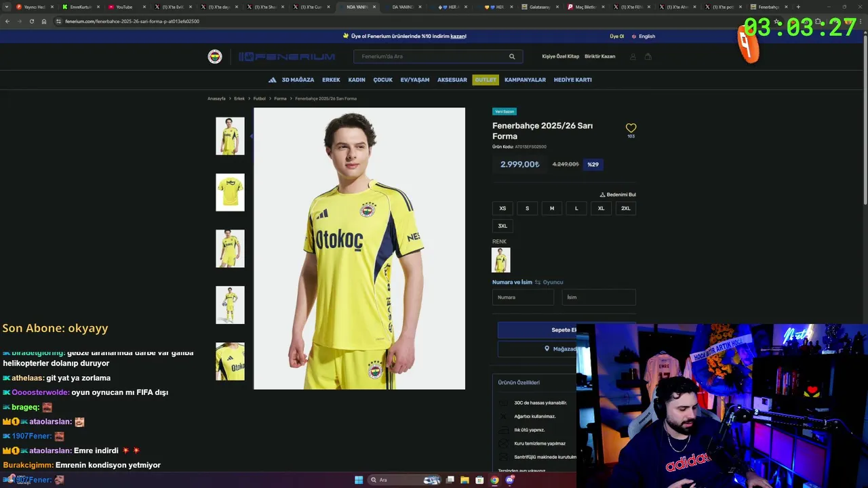Click the kazan link in promo banner

tap(458, 36)
